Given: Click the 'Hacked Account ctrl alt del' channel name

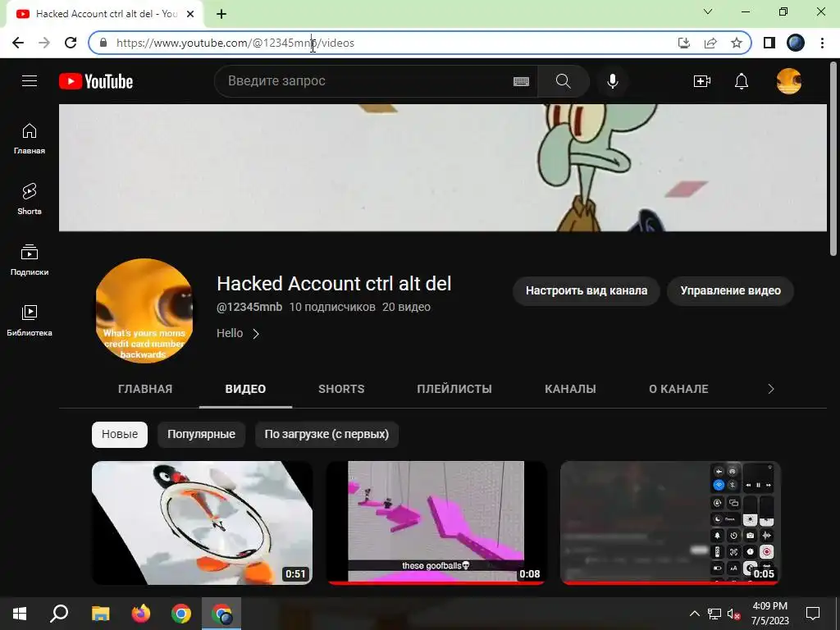Looking at the screenshot, I should [x=334, y=283].
